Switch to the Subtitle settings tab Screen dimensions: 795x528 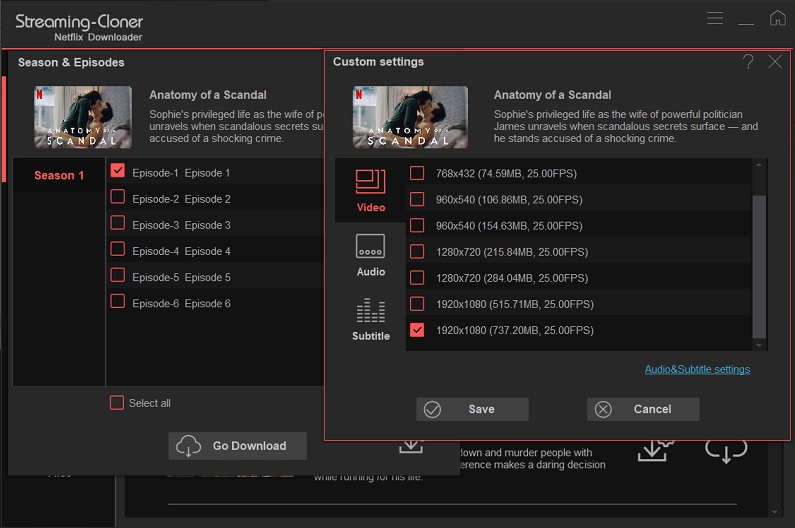[371, 320]
